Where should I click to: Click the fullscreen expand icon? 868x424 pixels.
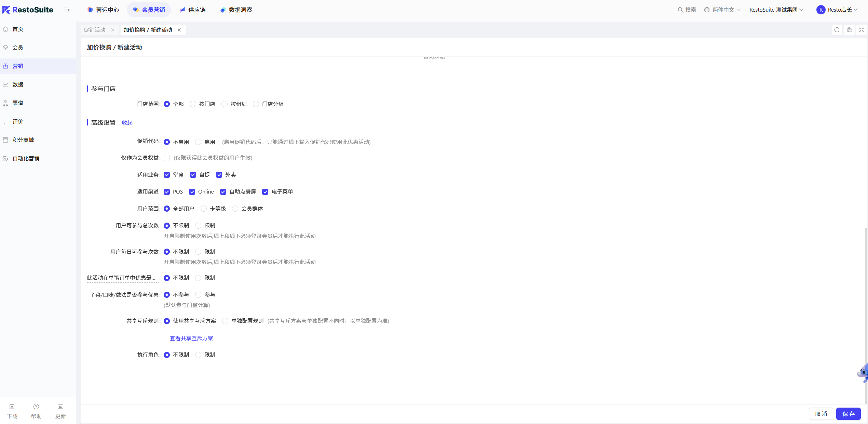pyautogui.click(x=862, y=30)
